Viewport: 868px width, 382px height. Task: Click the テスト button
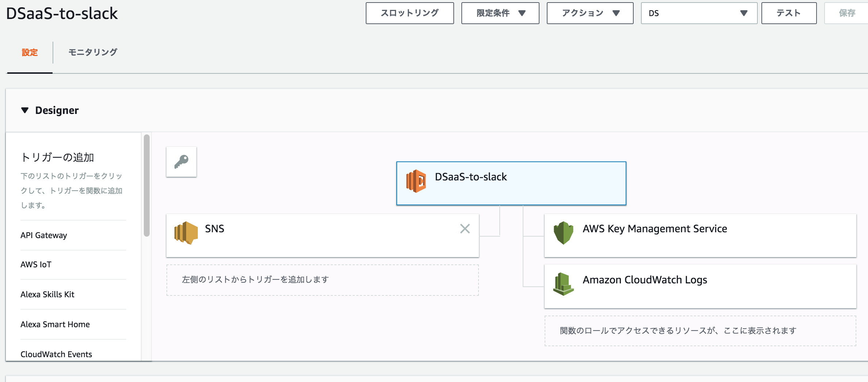[789, 13]
